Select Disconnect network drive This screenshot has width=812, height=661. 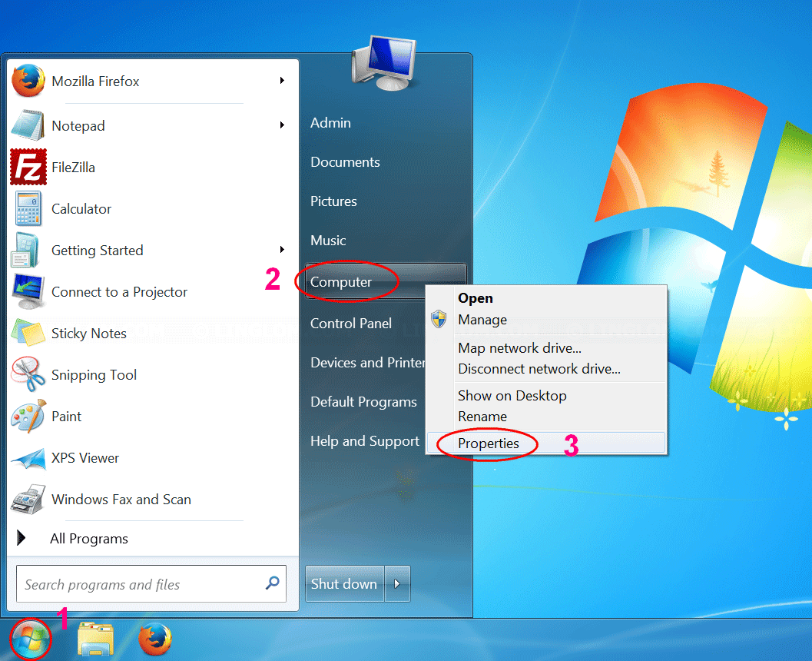tap(539, 369)
